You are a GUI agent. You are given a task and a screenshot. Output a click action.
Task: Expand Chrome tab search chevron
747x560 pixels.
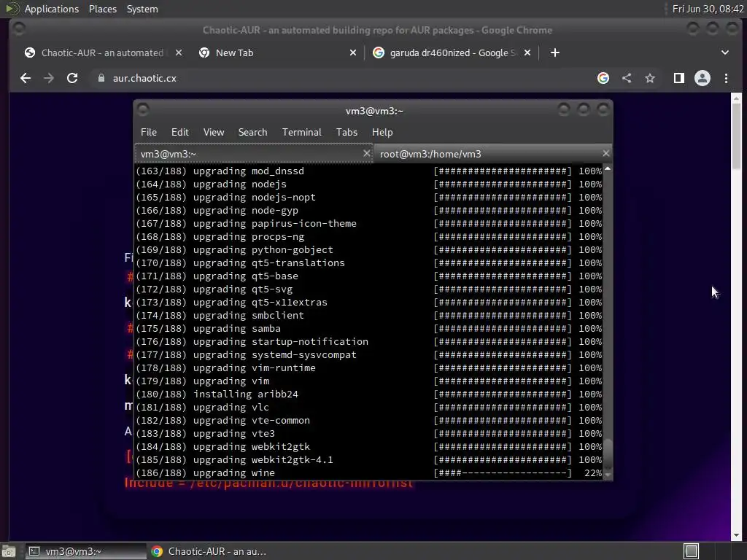click(725, 52)
